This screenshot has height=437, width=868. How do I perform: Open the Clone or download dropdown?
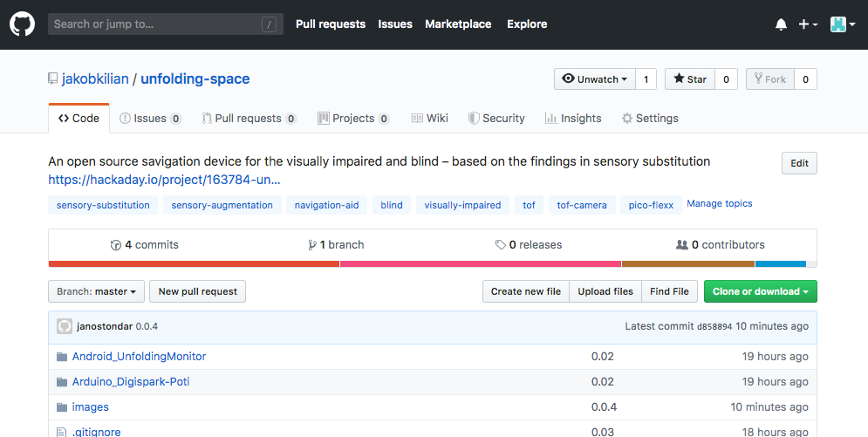coord(761,291)
